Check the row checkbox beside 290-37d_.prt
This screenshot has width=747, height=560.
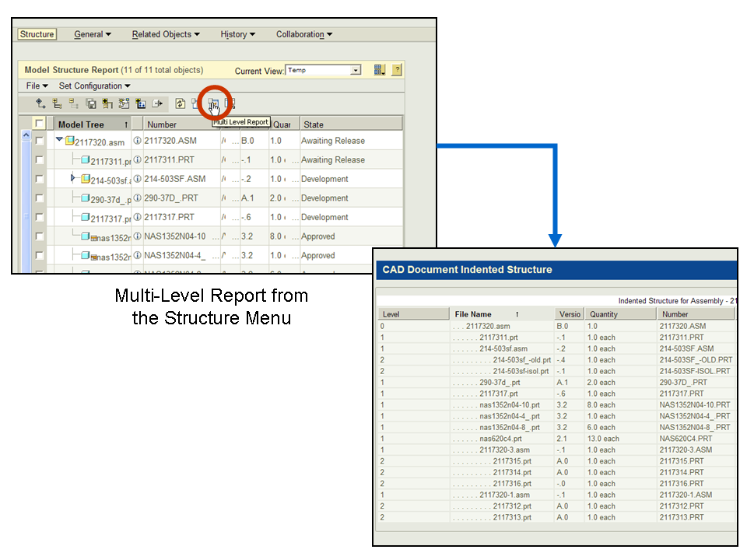pyautogui.click(x=39, y=198)
